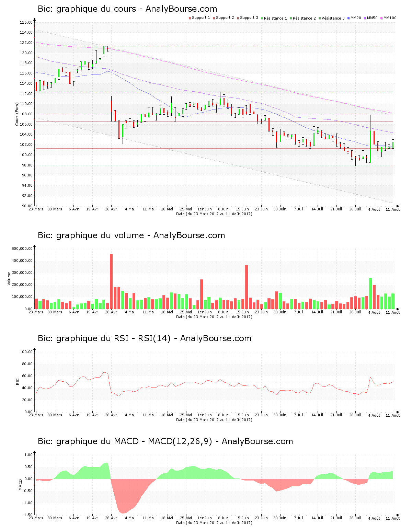Click the Support 3 legend entry
412x532 pixels.
click(248, 18)
